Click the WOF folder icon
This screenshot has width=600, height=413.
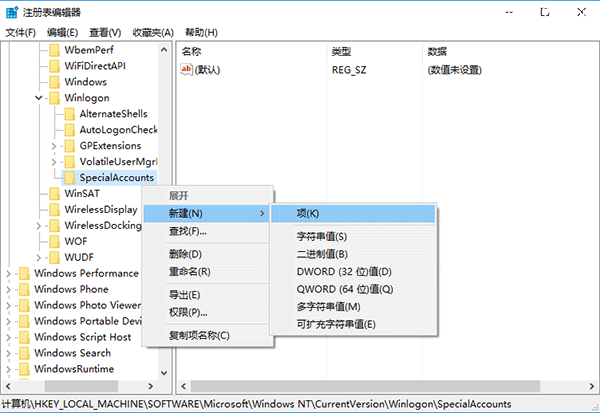coord(54,242)
